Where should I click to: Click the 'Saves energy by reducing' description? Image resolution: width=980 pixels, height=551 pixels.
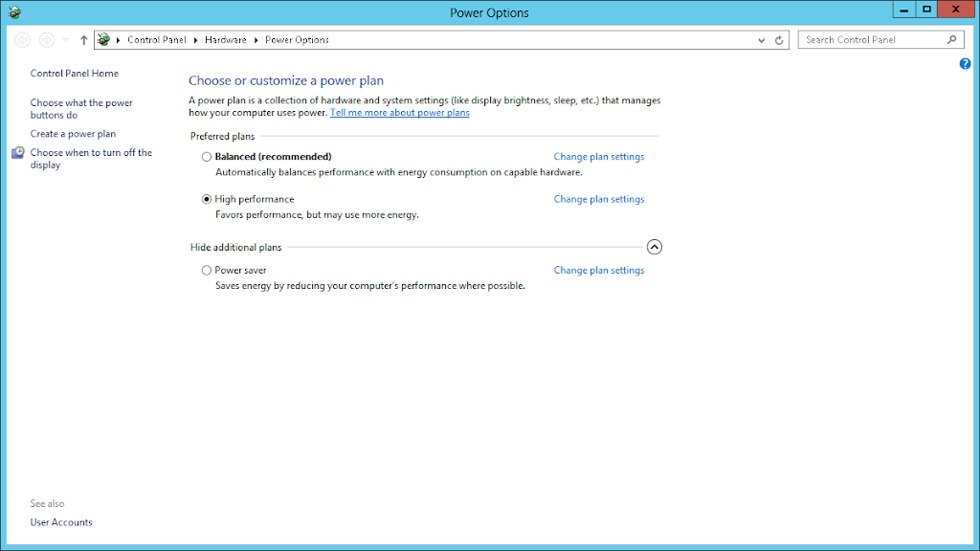click(370, 286)
